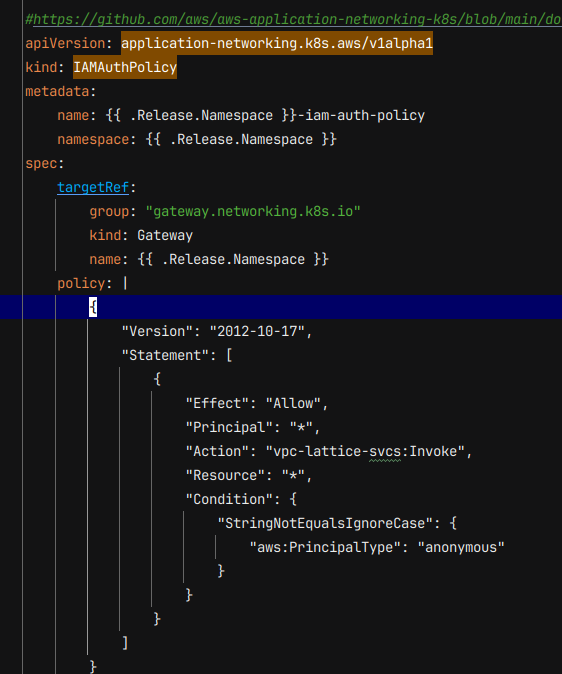This screenshot has width=562, height=674.
Task: Click the name key under targetRef
Action: coord(105,260)
